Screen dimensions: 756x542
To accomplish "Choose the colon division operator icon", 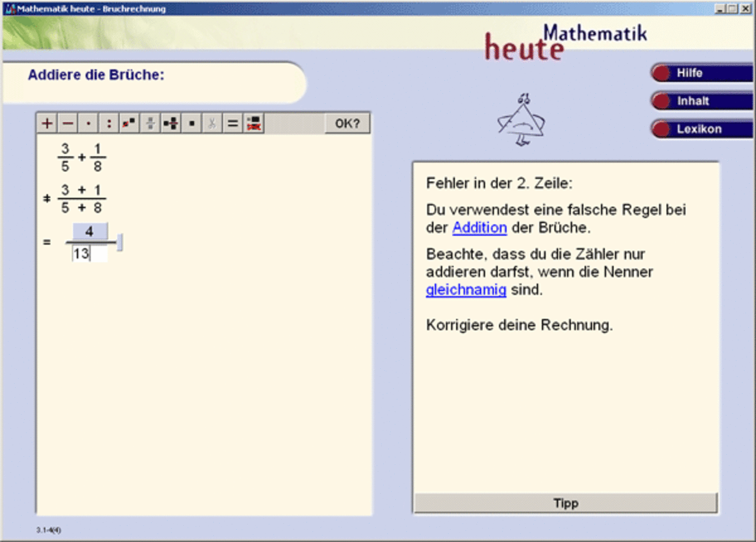I will [109, 123].
